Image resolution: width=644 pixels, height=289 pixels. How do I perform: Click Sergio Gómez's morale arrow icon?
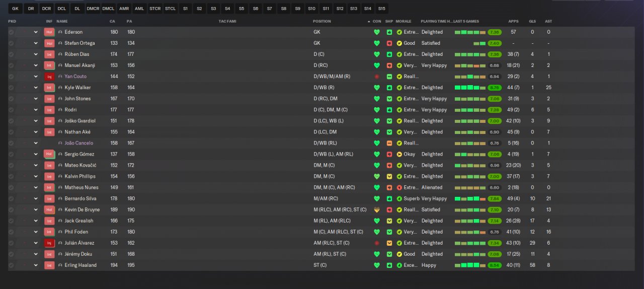(x=399, y=154)
